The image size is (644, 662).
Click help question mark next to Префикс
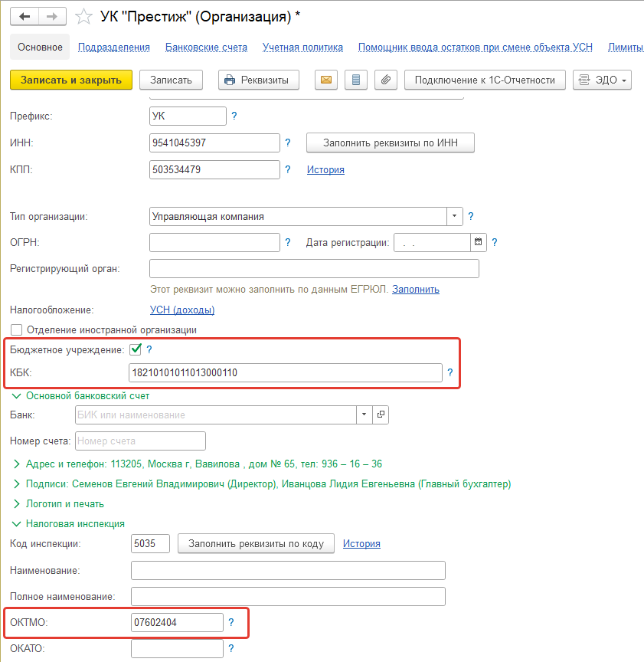[234, 116]
